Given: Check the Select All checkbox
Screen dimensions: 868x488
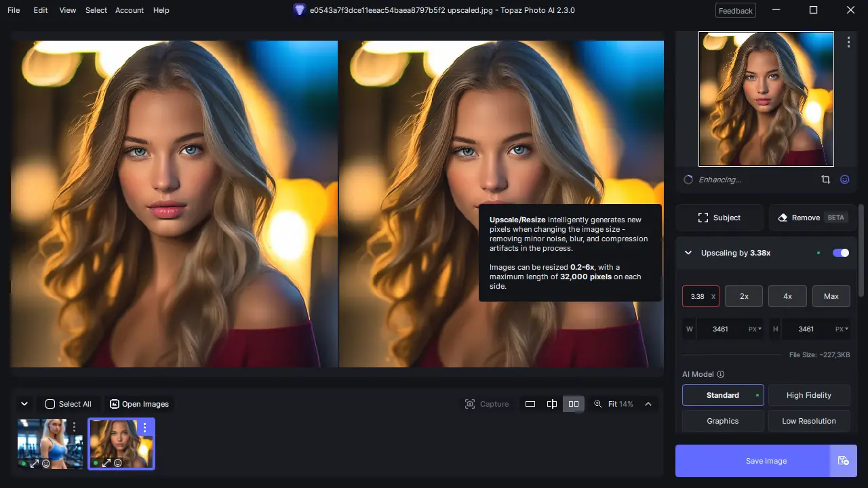Looking at the screenshot, I should coord(50,403).
